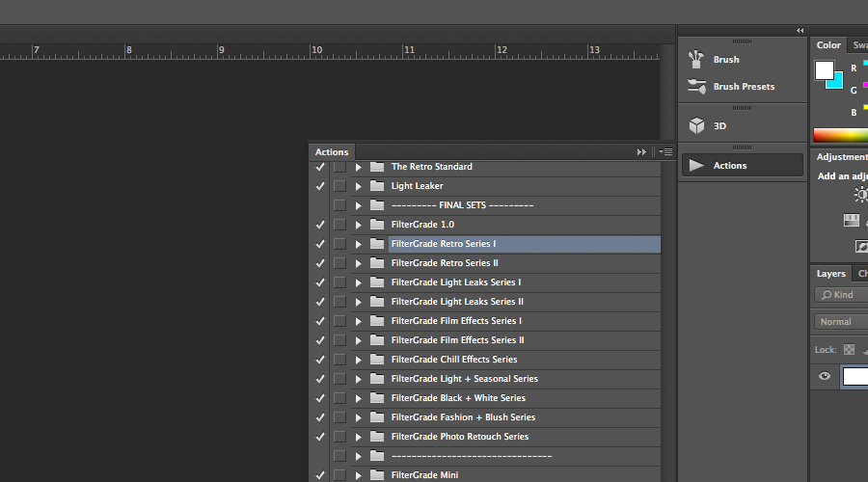Click the Brush Presets label

tap(744, 87)
